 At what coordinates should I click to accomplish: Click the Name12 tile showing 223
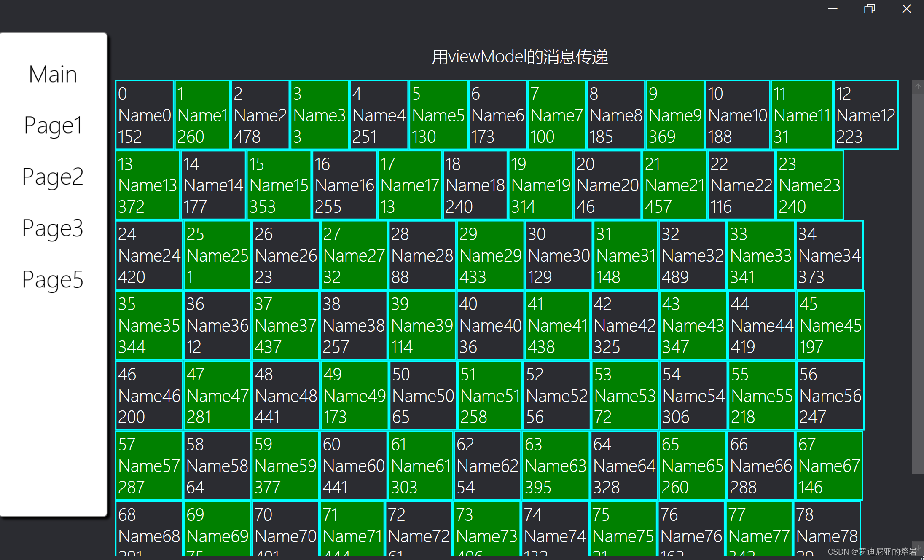866,115
